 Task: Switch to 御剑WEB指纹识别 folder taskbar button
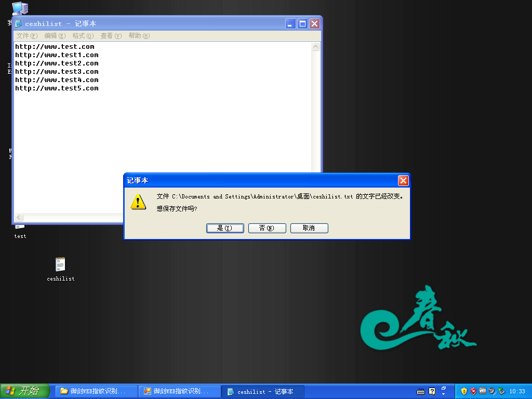pos(96,391)
